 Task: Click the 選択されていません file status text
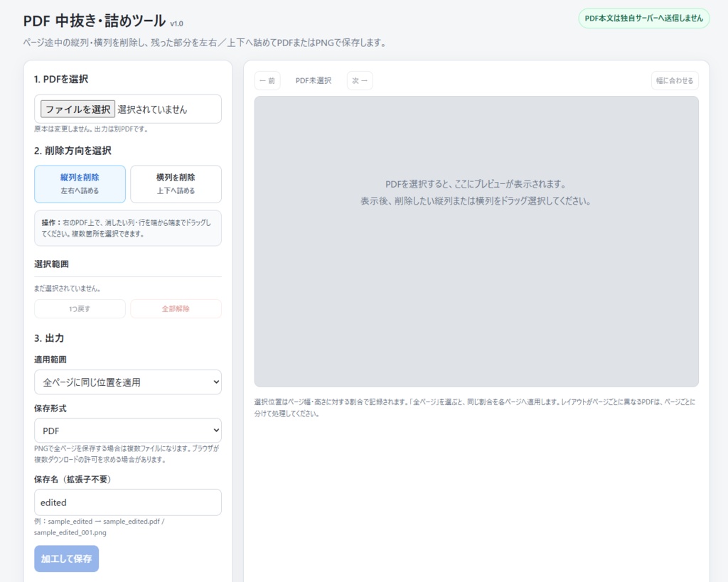[x=152, y=109]
